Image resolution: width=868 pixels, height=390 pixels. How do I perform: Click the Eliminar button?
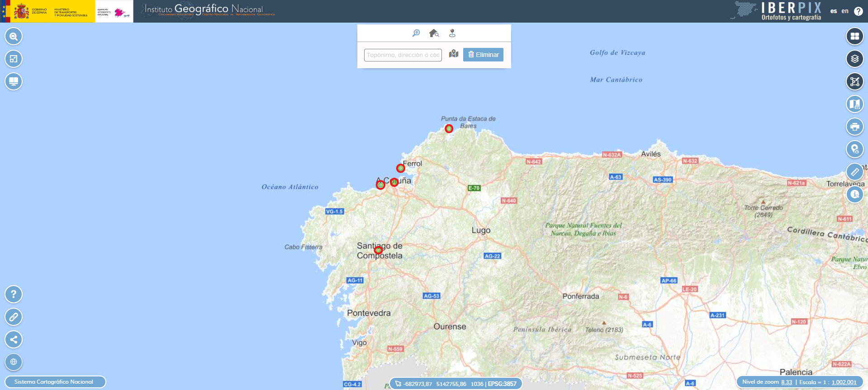pos(483,55)
